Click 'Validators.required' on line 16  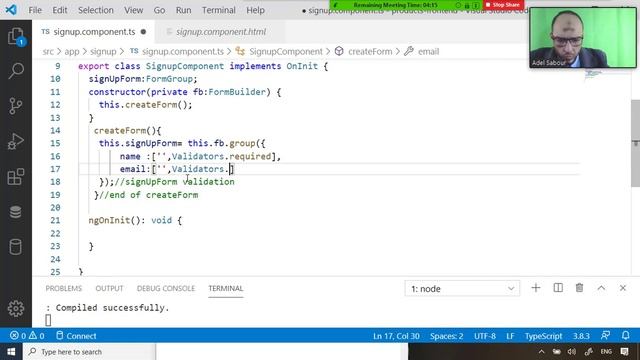pos(222,156)
